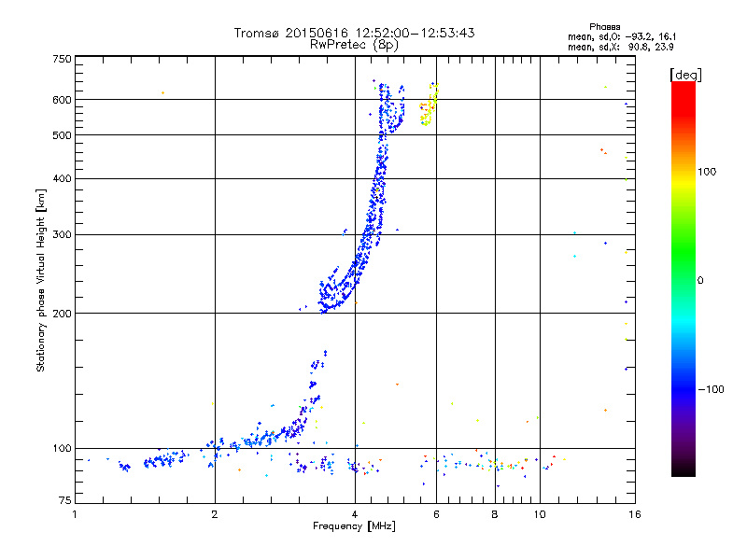This screenshot has height=560, width=747.
Task: Click the [deg] colorbar unit label
Action: pos(685,75)
